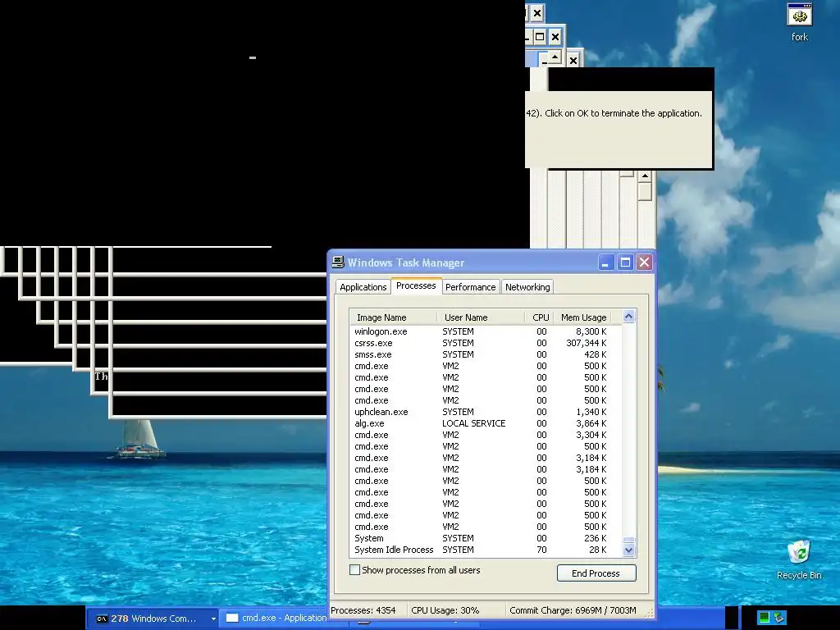The width and height of the screenshot is (840, 630).
Task: Select alg.exe process row
Action: pyautogui.click(x=486, y=423)
